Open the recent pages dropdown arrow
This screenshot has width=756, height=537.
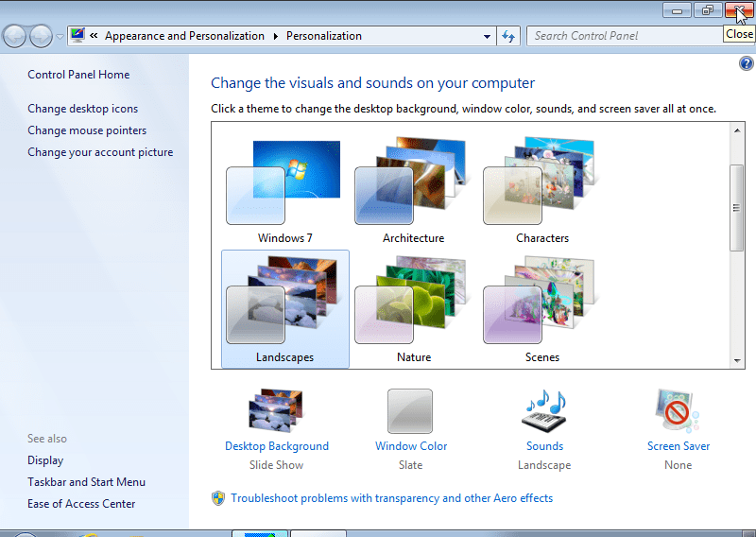(x=60, y=37)
